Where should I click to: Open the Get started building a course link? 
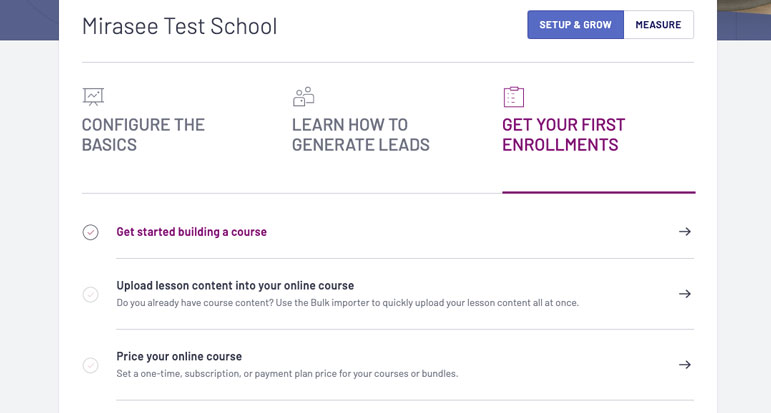pos(191,232)
